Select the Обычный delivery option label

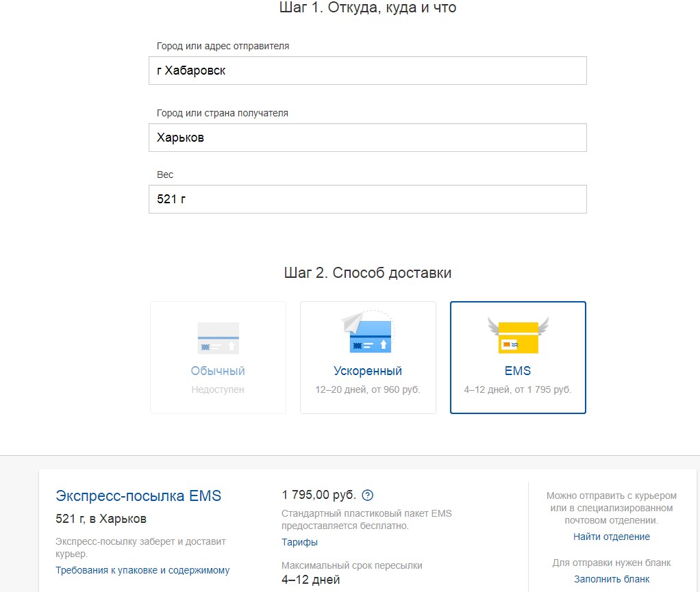pyautogui.click(x=218, y=371)
